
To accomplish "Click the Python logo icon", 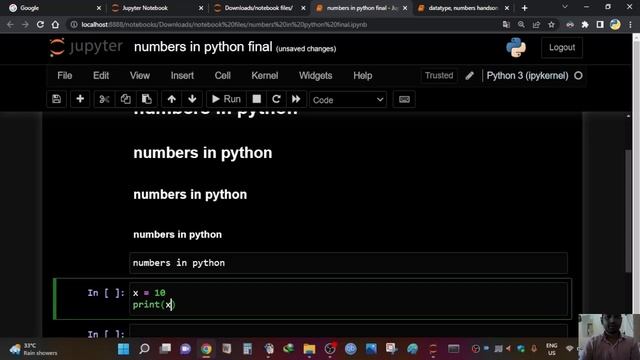I will pyautogui.click(x=516, y=47).
